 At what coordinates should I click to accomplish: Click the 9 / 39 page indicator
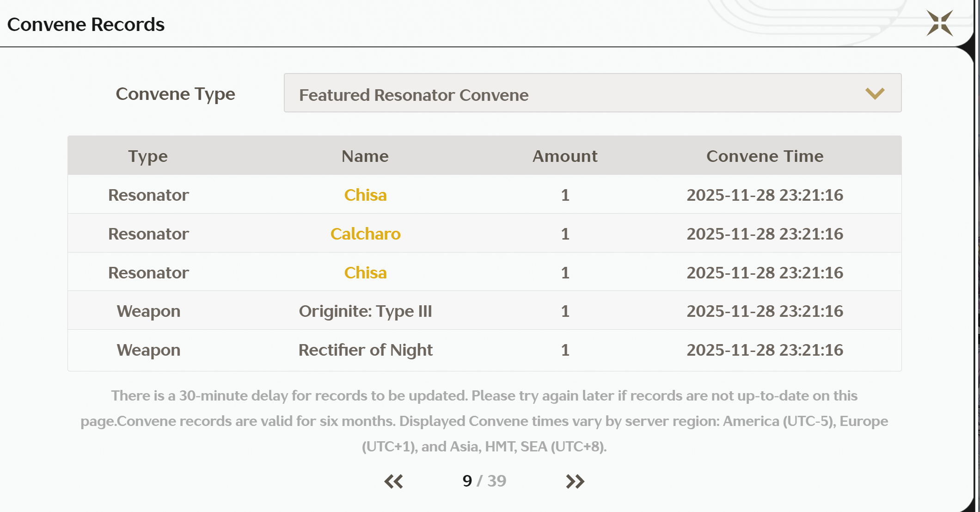[484, 481]
